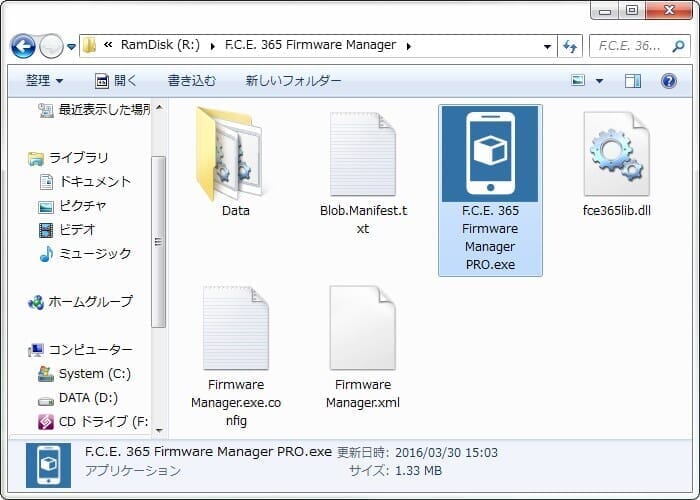Select コンピューター in navigation pane
The height and width of the screenshot is (500, 700).
point(80,350)
